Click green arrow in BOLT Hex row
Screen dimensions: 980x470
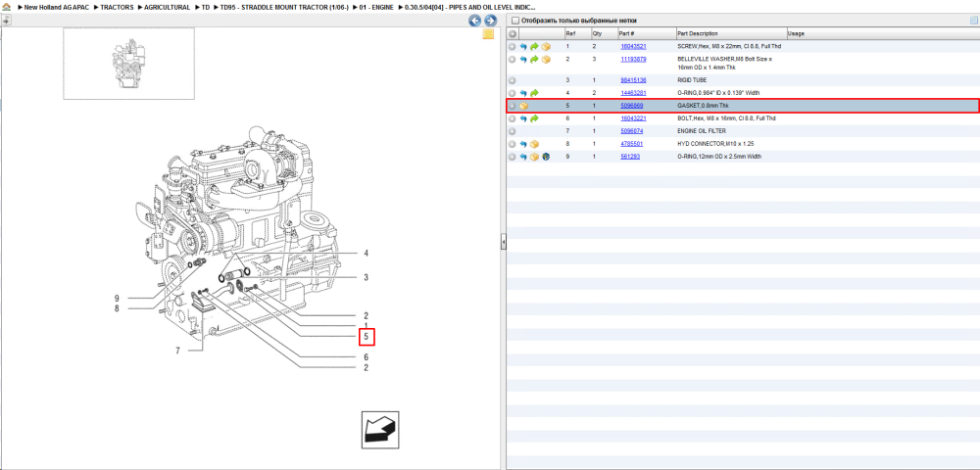point(534,118)
